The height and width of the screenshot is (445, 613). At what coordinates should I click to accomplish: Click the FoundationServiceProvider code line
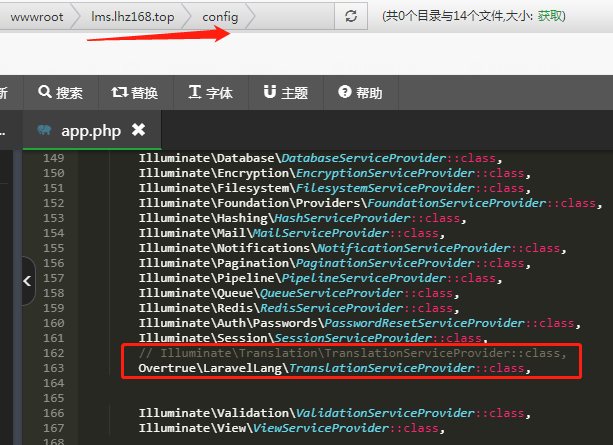pos(370,203)
